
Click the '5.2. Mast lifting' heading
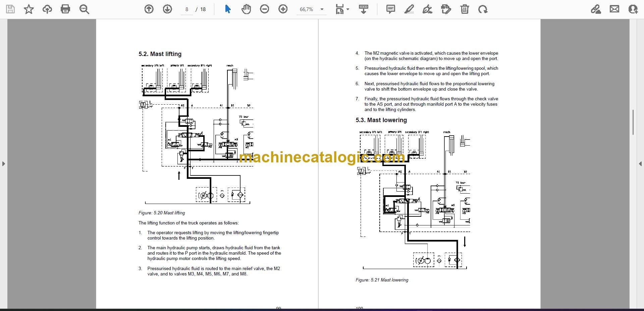pos(160,54)
